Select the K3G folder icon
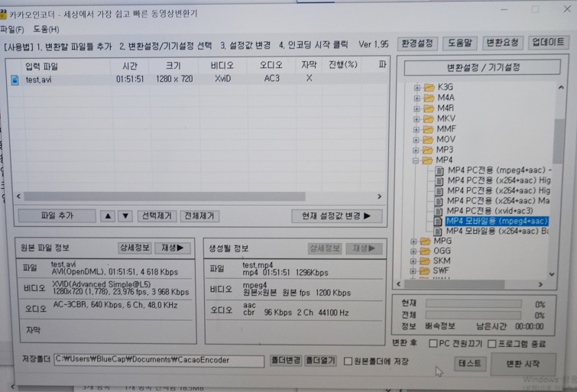This screenshot has width=577, height=392. pos(429,87)
